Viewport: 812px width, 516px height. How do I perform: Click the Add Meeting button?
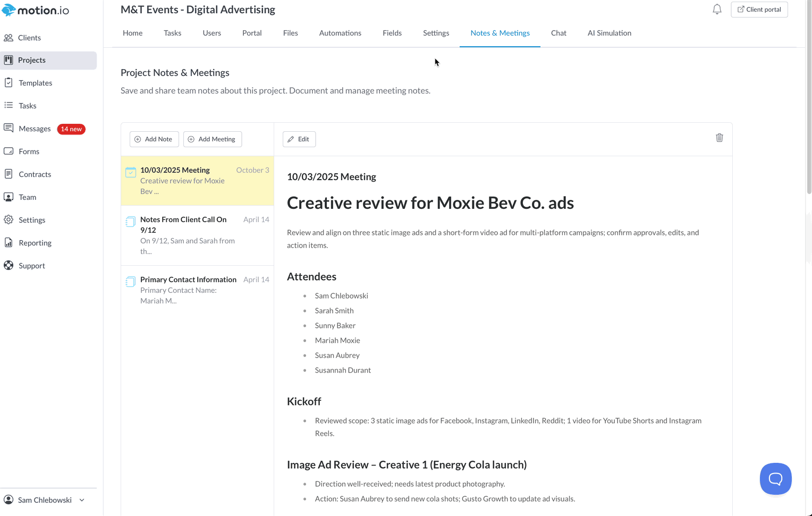pos(213,139)
